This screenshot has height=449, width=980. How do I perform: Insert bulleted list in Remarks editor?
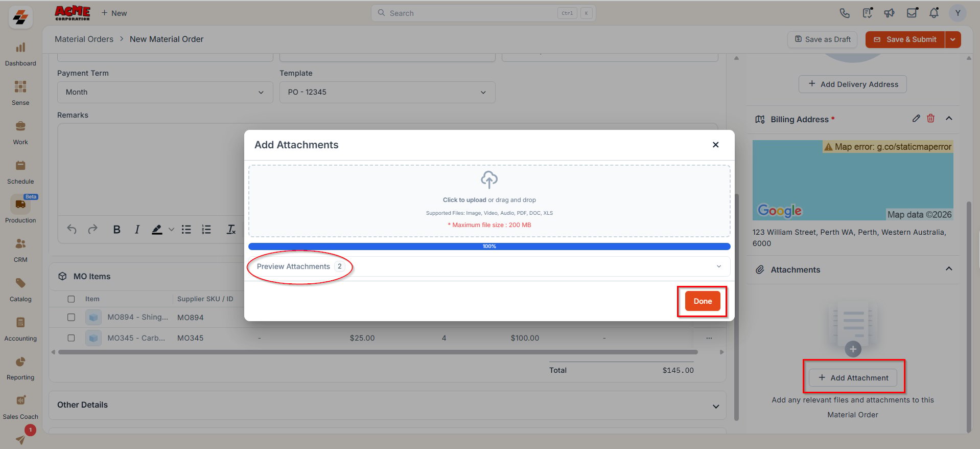click(186, 230)
